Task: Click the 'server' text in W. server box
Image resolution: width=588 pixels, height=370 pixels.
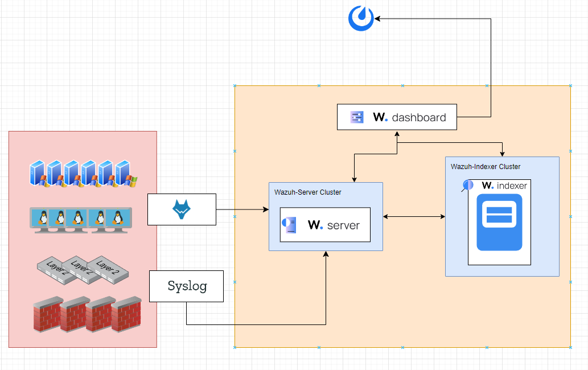Action: (x=343, y=225)
